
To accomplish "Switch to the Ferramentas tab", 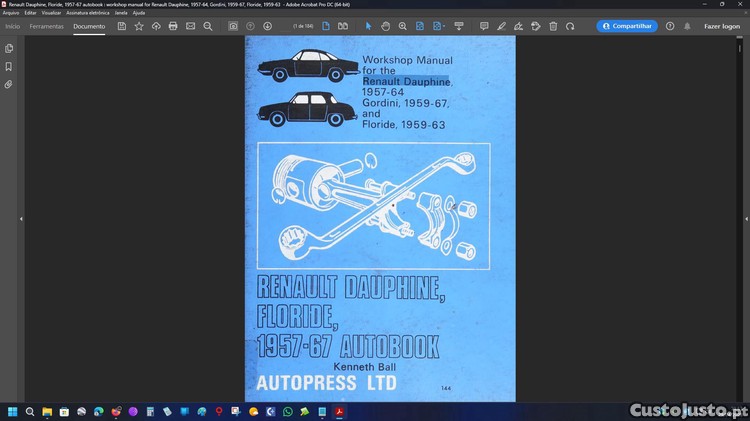I will click(47, 26).
